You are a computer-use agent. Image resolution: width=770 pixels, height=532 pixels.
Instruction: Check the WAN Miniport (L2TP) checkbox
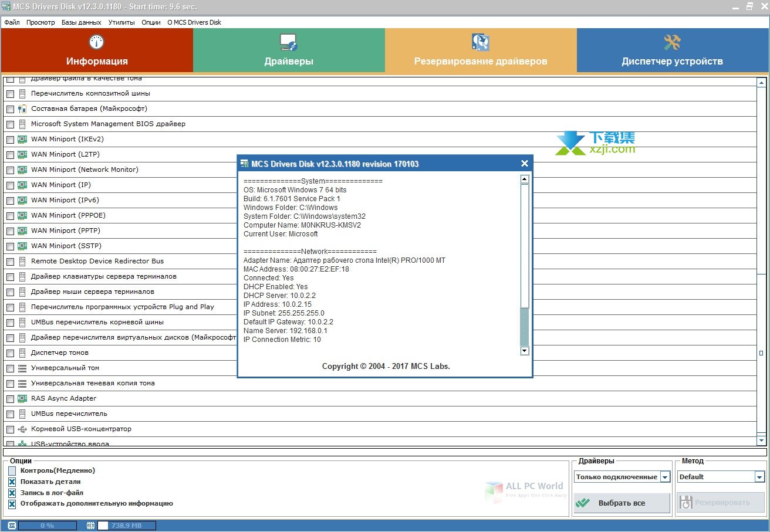pyautogui.click(x=11, y=155)
